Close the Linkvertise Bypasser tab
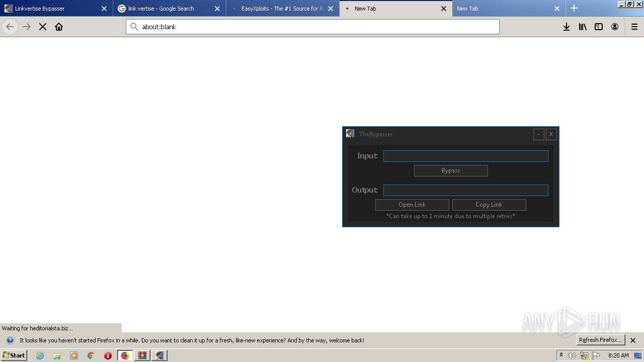The image size is (644, 362). pos(104,9)
